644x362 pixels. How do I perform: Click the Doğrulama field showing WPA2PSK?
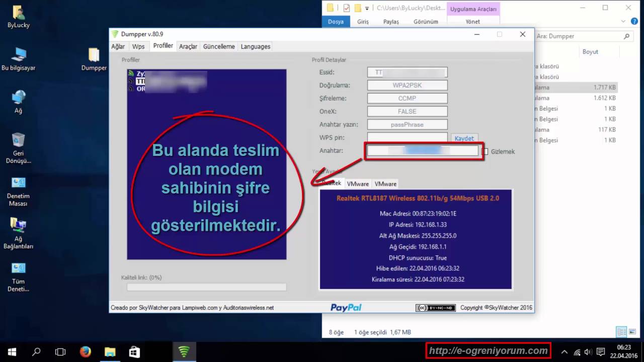click(408, 85)
